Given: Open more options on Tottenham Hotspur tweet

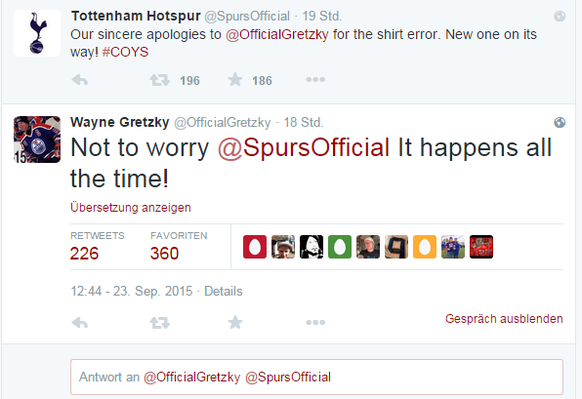Looking at the screenshot, I should [315, 79].
